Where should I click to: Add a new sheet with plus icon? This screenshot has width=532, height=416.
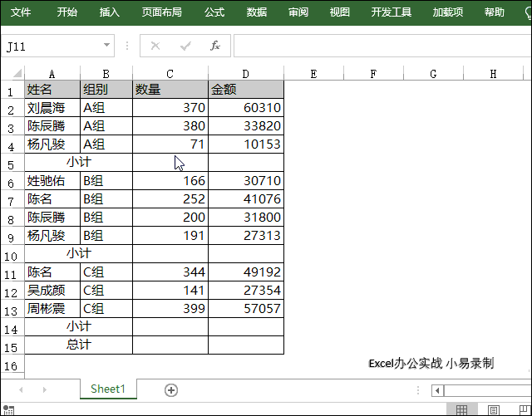171,390
